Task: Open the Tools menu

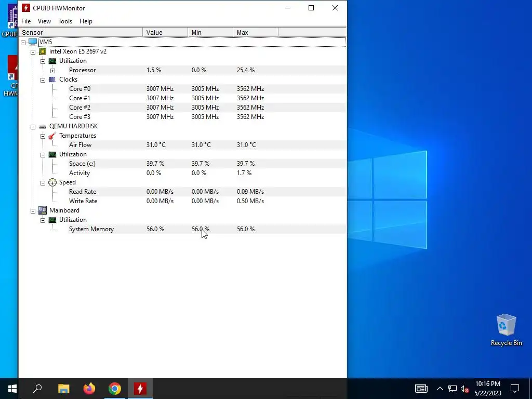Action: (x=65, y=21)
